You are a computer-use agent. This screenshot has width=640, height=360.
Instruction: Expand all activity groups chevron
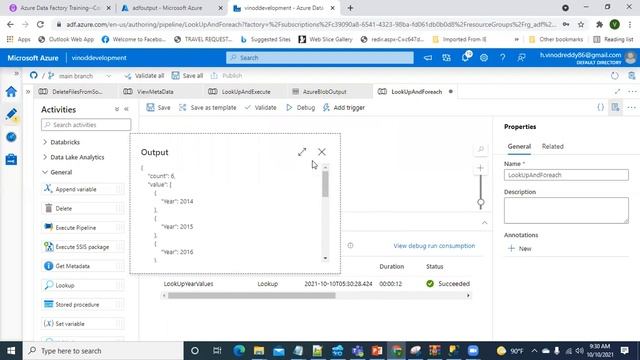(x=117, y=109)
